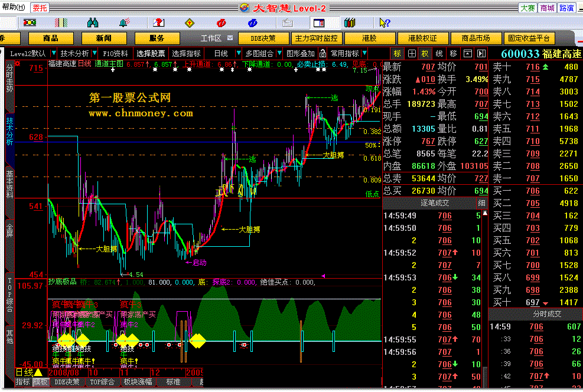Expand the 技术分析 dropdown arrow
This screenshot has height=392, width=583.
[x=95, y=54]
